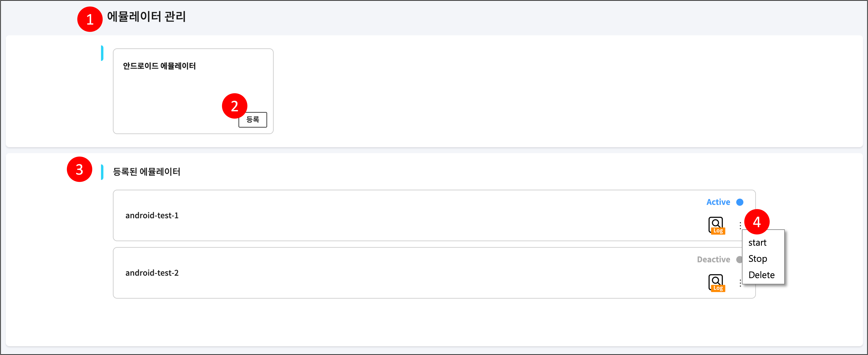Open the log viewer for android-test-1
This screenshot has height=355, width=868.
point(716,225)
